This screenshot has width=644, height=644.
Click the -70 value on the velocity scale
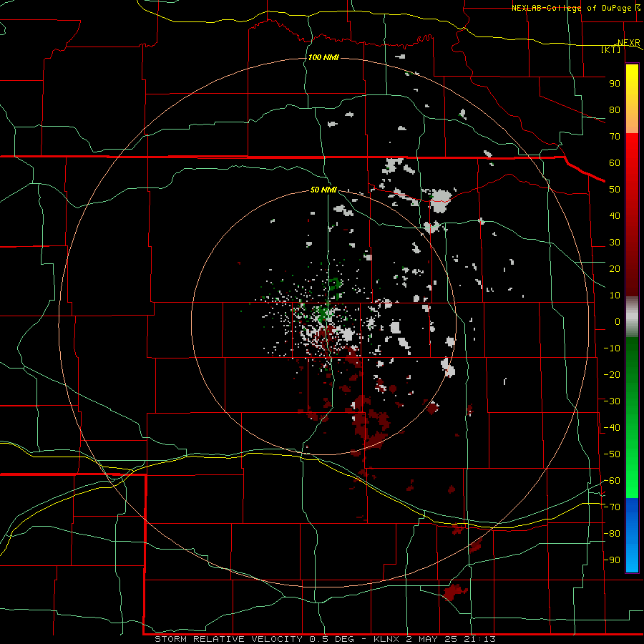[x=612, y=507]
